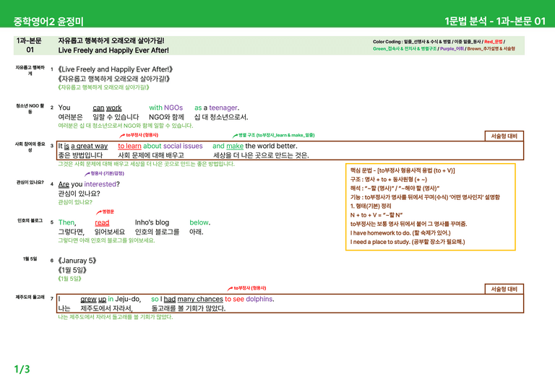Click the green word 'Then,'
The height and width of the screenshot is (392, 555).
tap(67, 222)
